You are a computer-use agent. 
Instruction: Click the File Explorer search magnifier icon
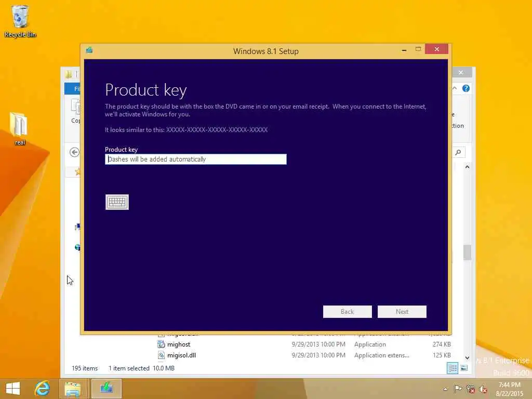click(458, 152)
